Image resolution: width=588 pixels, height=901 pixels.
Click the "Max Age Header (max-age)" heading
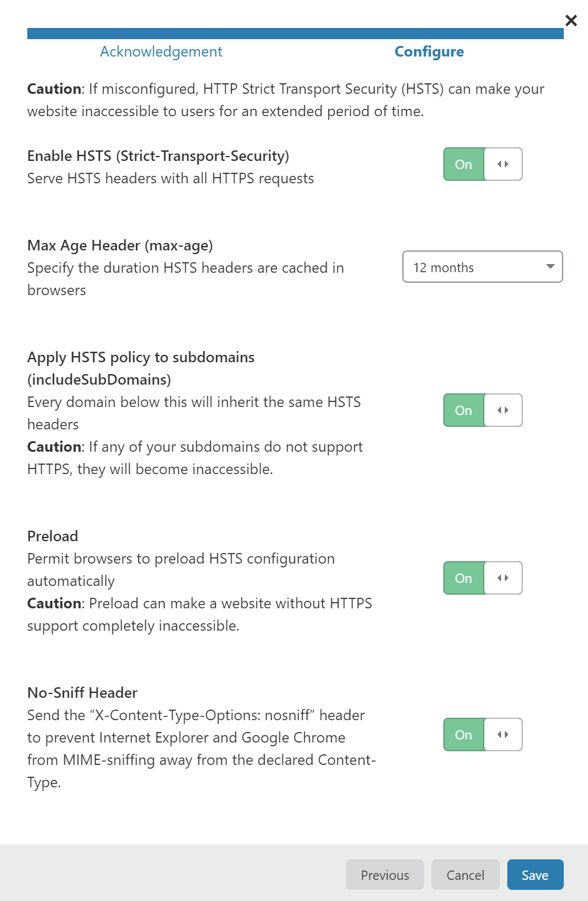tap(120, 245)
